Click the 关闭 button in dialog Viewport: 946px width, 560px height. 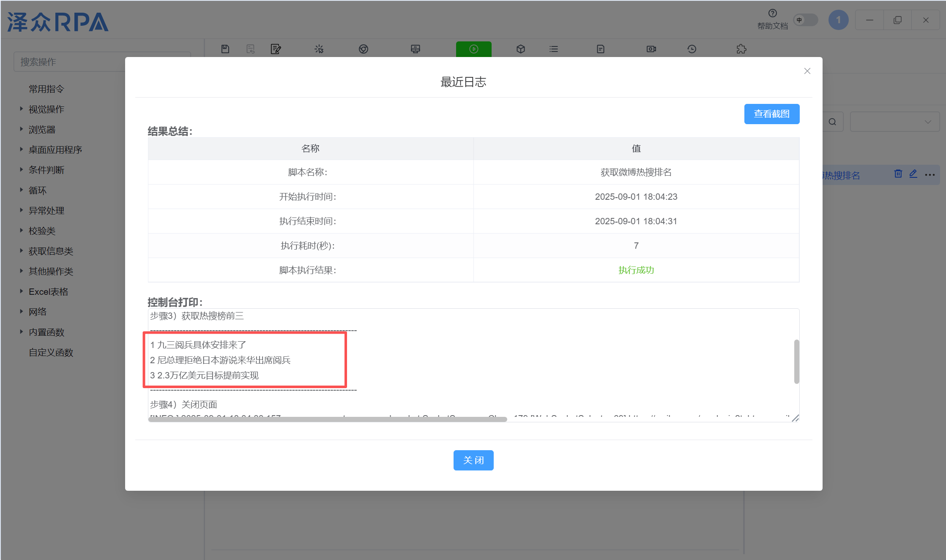click(473, 460)
